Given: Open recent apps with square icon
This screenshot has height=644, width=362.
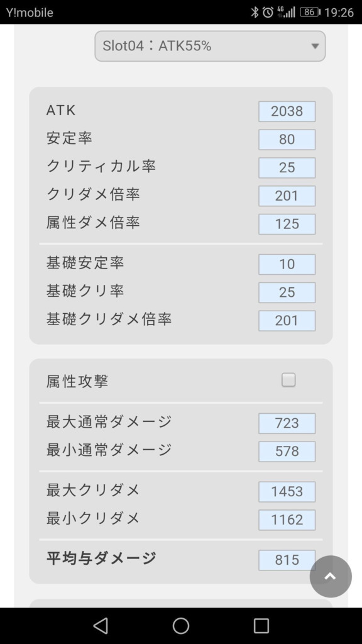Looking at the screenshot, I should [x=261, y=626].
